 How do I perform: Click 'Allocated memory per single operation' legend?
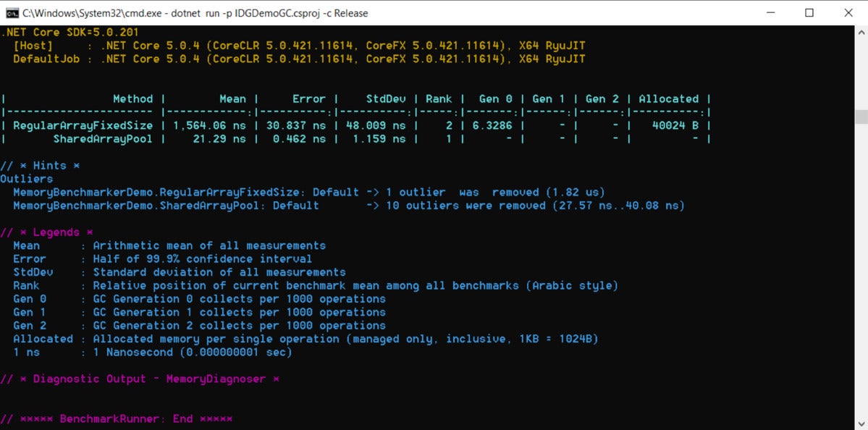[345, 339]
